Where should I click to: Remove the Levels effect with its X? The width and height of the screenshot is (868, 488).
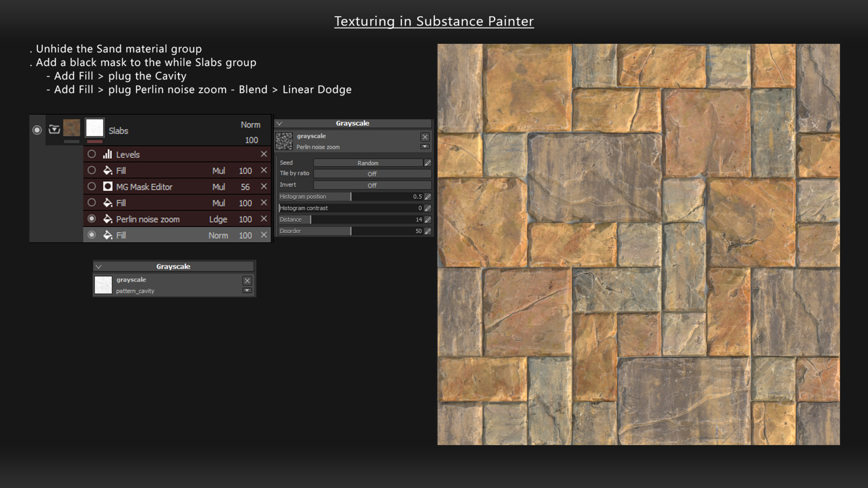[264, 154]
